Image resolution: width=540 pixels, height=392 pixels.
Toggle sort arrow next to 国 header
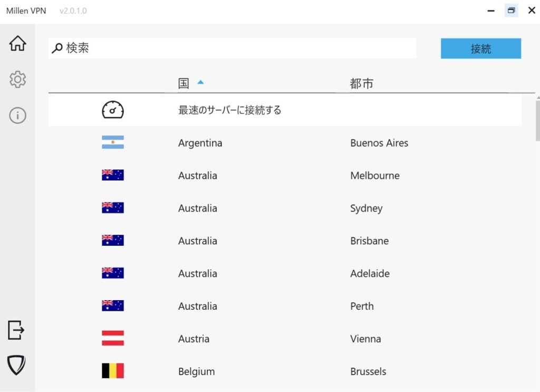200,82
